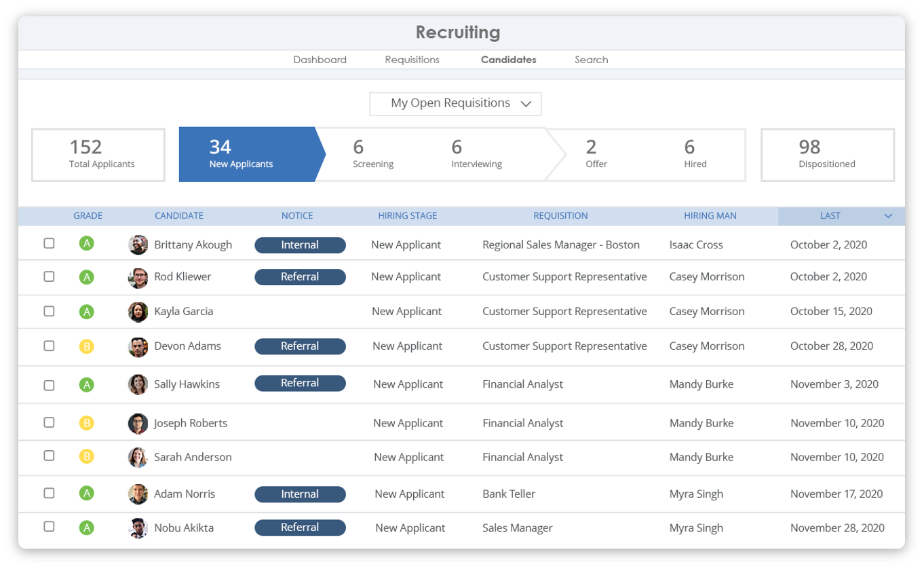This screenshot has width=924, height=569.
Task: Click Brittany Akough's grade A badge
Action: pyautogui.click(x=87, y=243)
